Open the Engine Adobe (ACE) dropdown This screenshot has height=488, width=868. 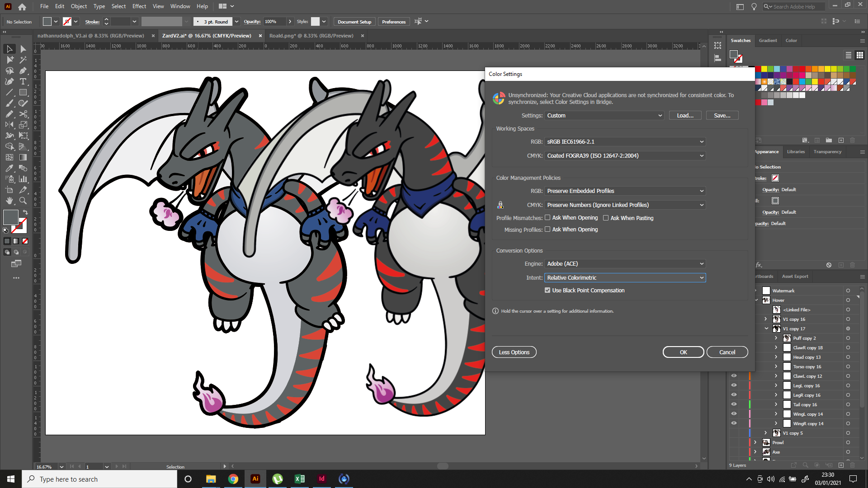coord(625,264)
